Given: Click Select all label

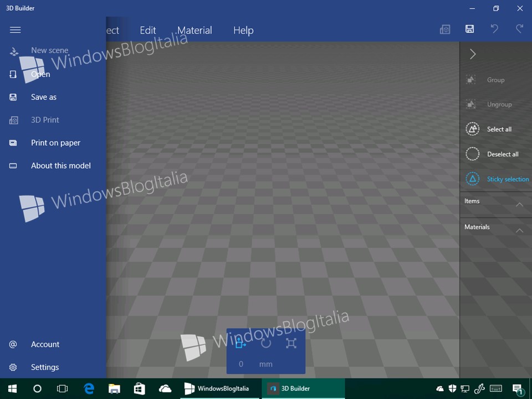Looking at the screenshot, I should pyautogui.click(x=499, y=129).
